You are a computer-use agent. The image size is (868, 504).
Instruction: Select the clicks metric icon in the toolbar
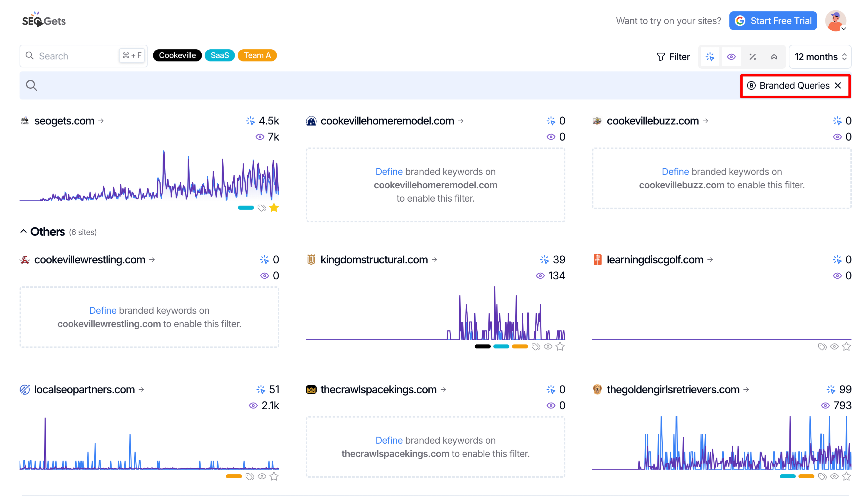point(710,56)
